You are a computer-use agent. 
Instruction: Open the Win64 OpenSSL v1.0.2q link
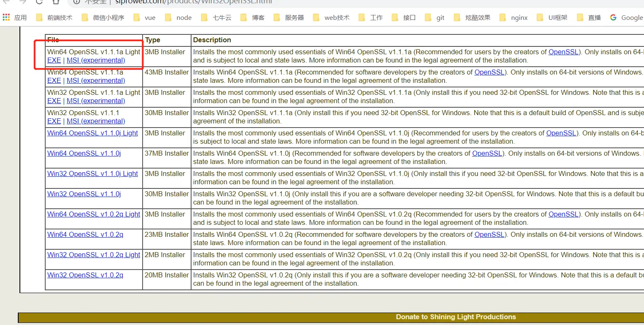85,234
